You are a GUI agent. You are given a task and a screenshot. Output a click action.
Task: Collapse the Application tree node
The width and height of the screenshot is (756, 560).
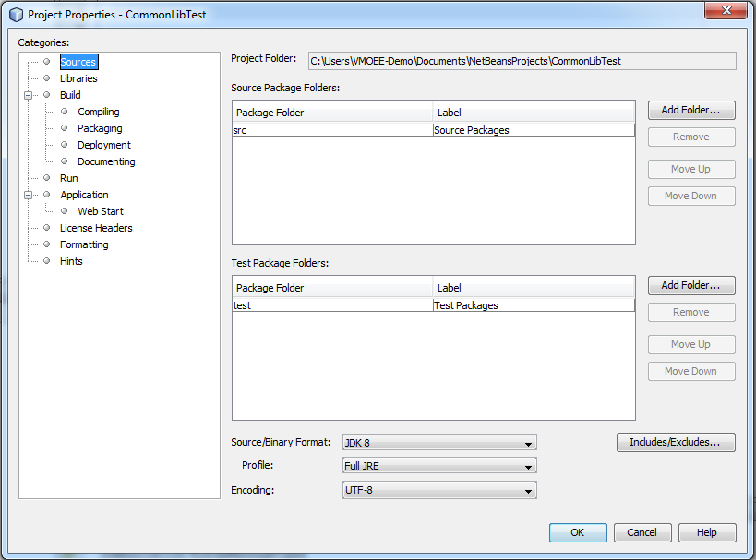[29, 195]
